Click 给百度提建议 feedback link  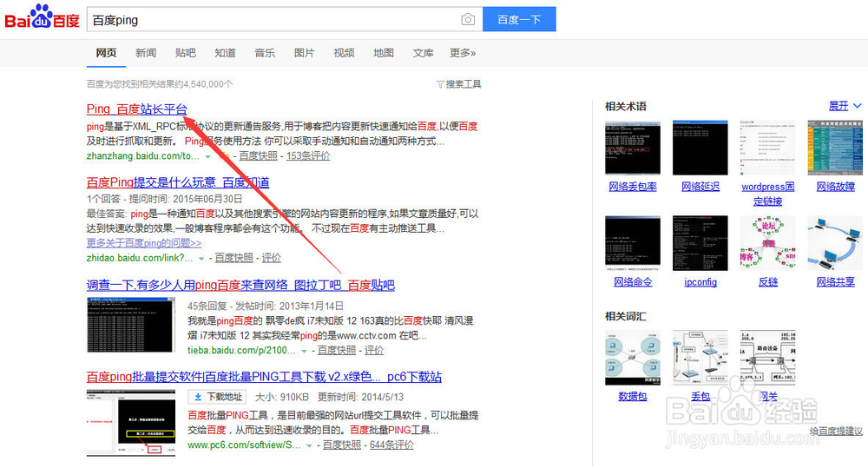836,431
